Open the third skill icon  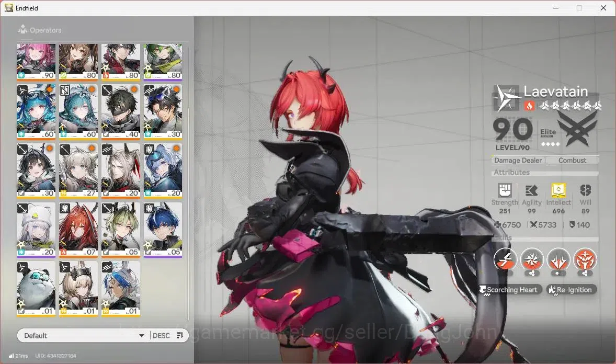click(x=558, y=259)
